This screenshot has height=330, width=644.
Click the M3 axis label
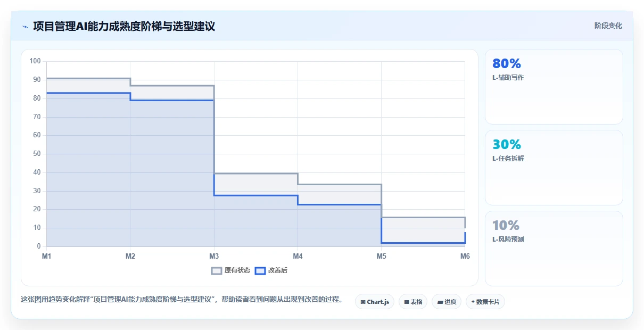click(x=213, y=256)
